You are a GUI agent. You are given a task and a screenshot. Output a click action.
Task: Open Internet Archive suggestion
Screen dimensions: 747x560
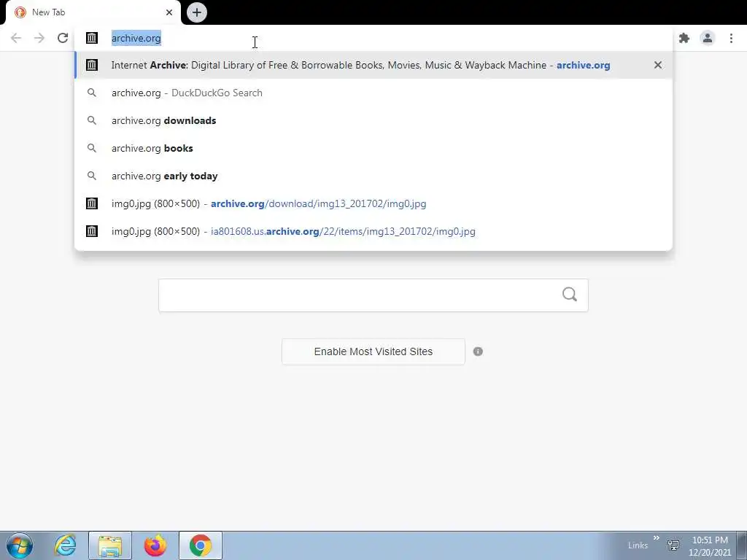click(x=373, y=65)
